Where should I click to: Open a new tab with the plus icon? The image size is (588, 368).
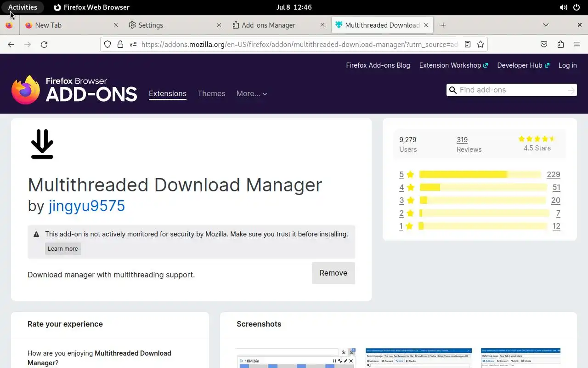pos(443,25)
